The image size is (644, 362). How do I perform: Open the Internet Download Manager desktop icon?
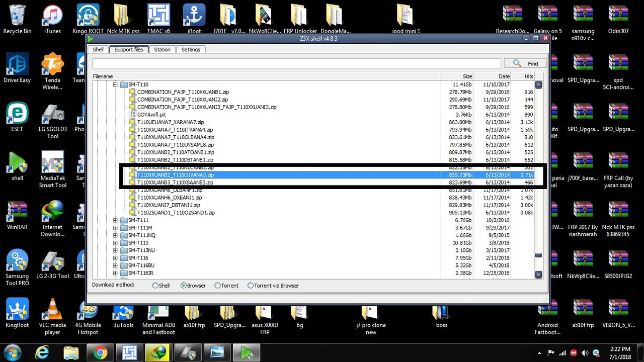pyautogui.click(x=52, y=219)
